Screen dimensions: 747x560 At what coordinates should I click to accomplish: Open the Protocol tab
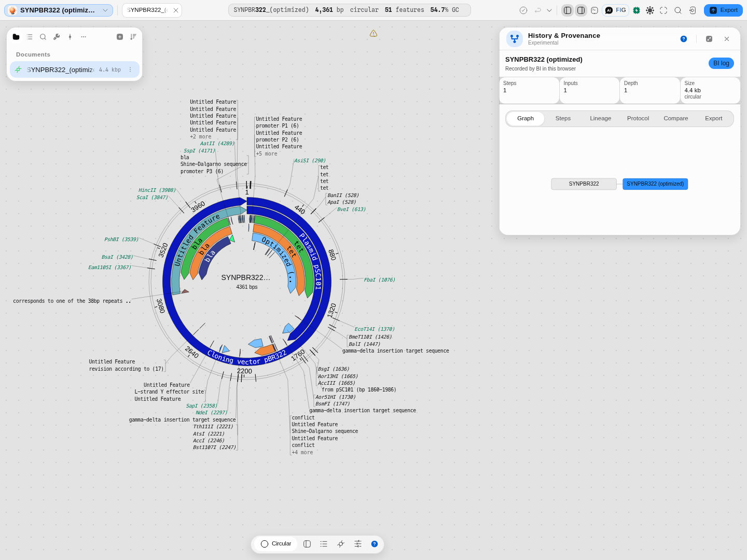coord(638,119)
